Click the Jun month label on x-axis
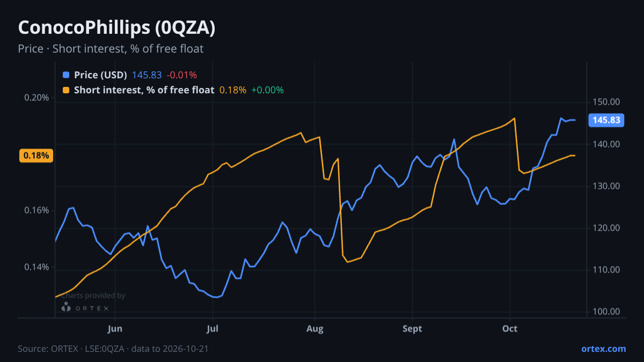The width and height of the screenshot is (644, 362). point(115,329)
